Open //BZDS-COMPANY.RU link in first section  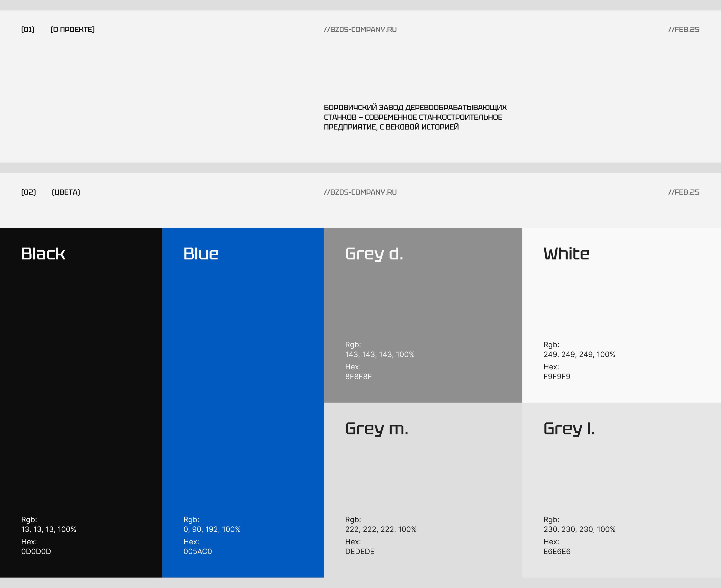(x=360, y=29)
